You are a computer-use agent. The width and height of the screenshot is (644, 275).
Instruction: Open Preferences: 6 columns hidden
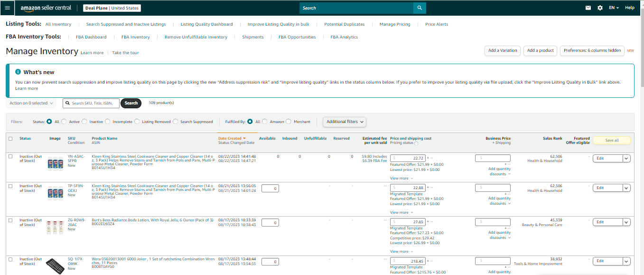(x=592, y=50)
